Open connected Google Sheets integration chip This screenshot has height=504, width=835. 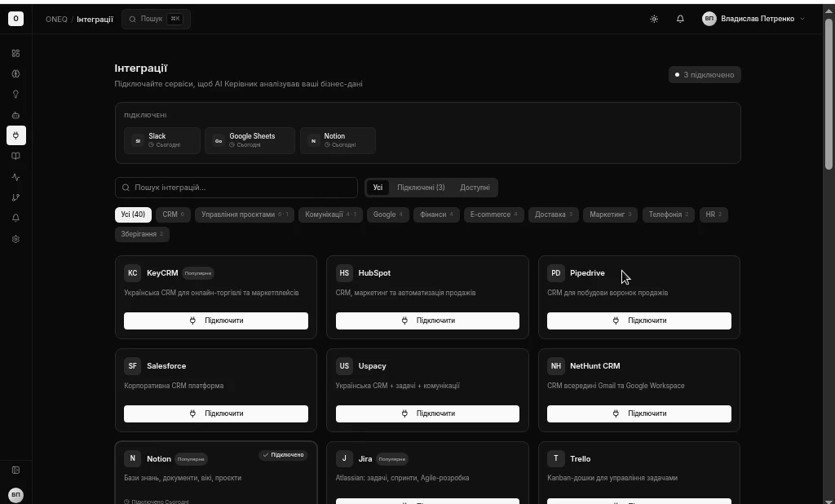250,140
